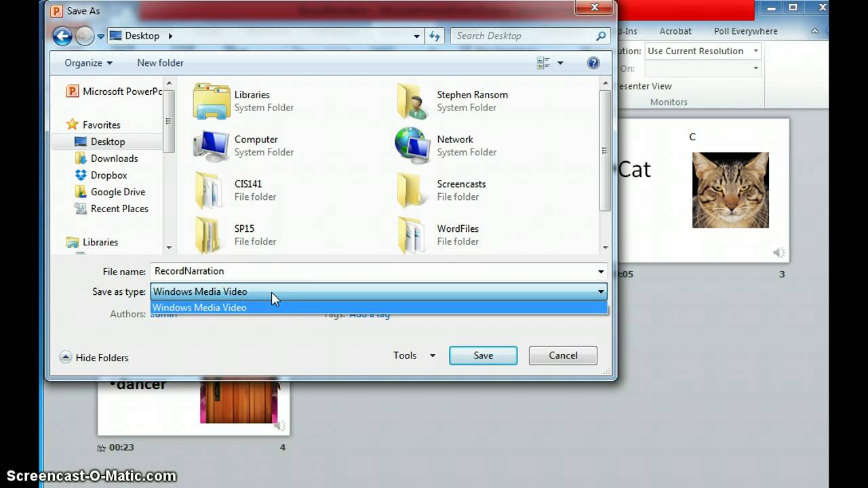This screenshot has width=868, height=488.
Task: Select Libraries in the navigation tree
Action: [x=92, y=242]
